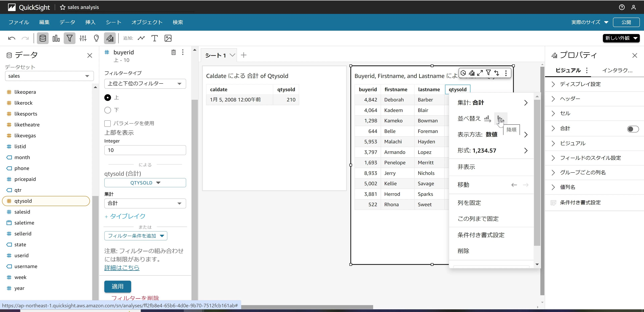
Task: Add an image icon
Action: pos(168,38)
